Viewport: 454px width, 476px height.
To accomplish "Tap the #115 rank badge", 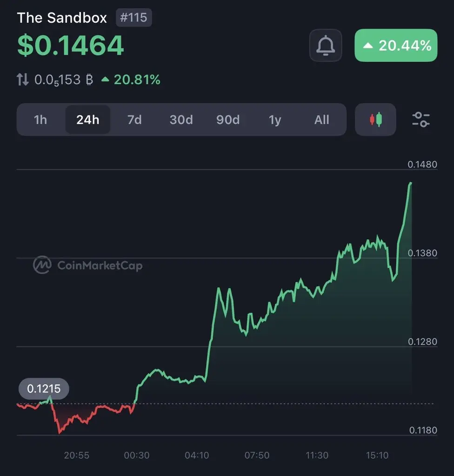I will click(x=134, y=18).
